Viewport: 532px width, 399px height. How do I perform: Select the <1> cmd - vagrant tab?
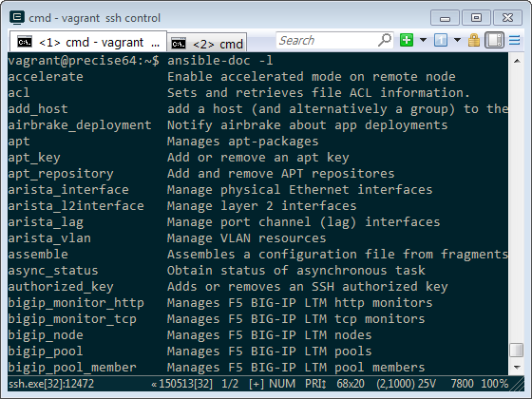click(x=88, y=42)
